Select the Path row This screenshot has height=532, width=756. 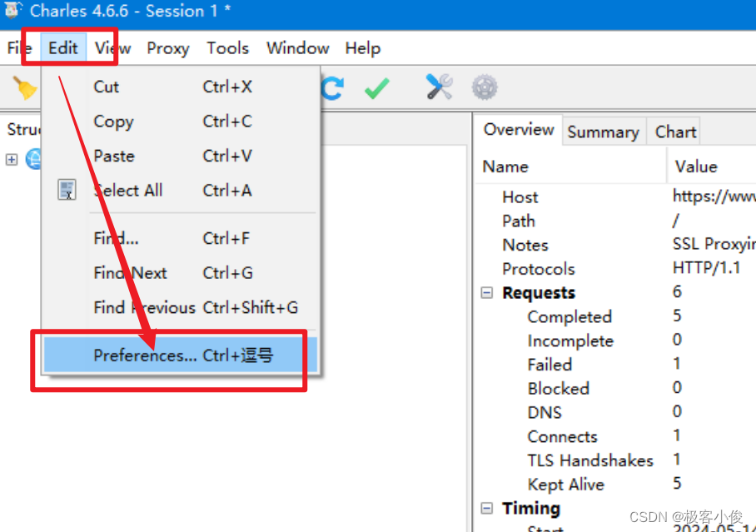pos(615,221)
